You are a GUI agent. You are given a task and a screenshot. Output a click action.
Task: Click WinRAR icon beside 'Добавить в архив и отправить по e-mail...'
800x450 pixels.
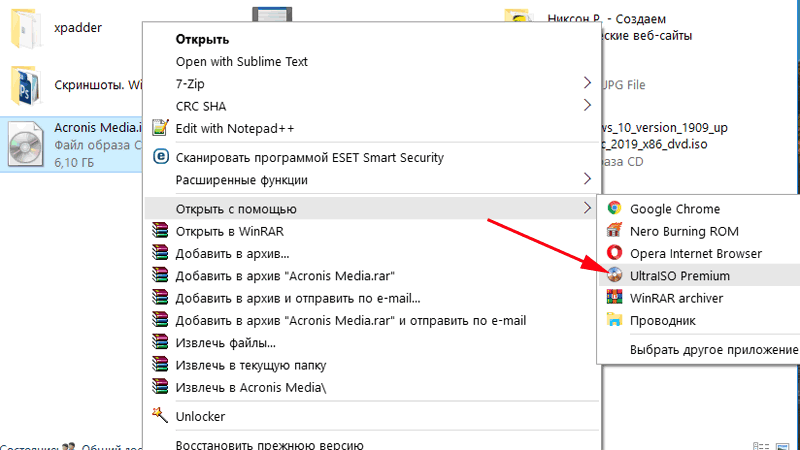tap(160, 297)
